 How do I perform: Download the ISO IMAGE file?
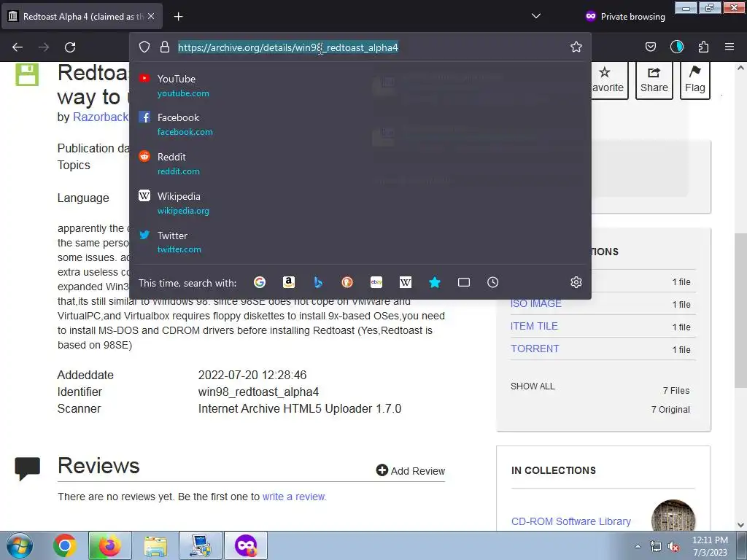[536, 303]
